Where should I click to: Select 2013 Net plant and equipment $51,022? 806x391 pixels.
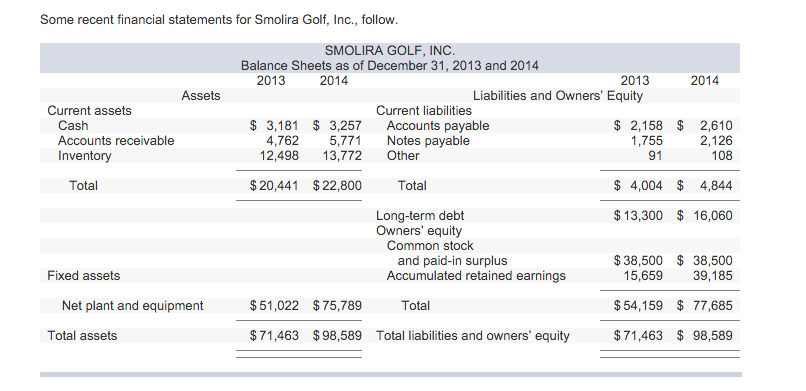pyautogui.click(x=274, y=306)
